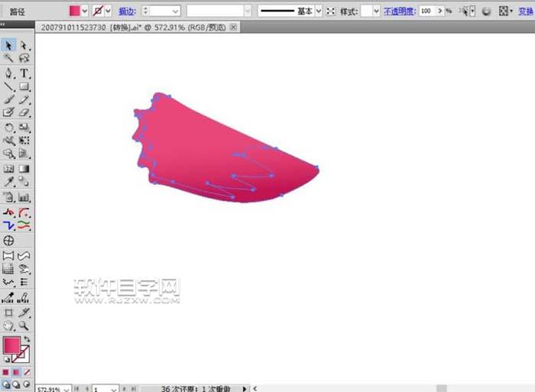Select the Lasso tool
Image resolution: width=535 pixels, height=392 pixels.
point(24,59)
